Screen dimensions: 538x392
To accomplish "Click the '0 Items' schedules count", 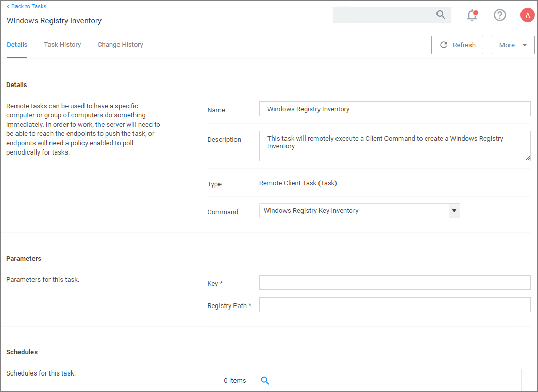I will 235,381.
